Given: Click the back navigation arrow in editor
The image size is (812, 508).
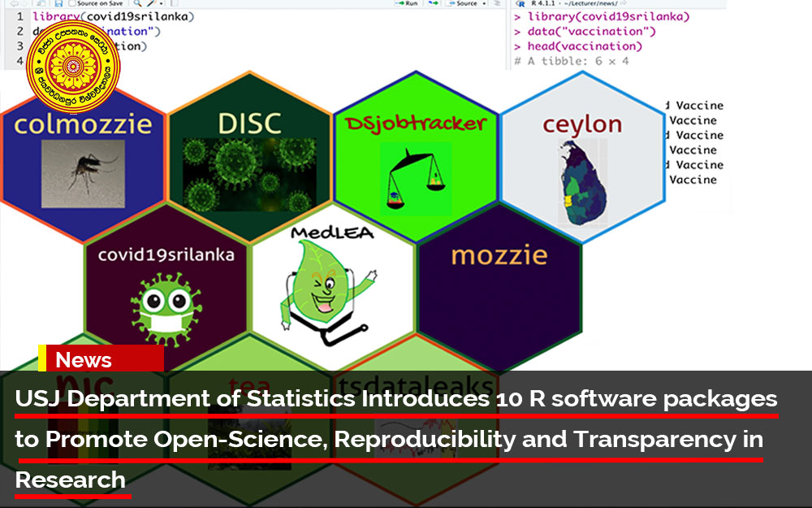Looking at the screenshot, I should [15, 3].
